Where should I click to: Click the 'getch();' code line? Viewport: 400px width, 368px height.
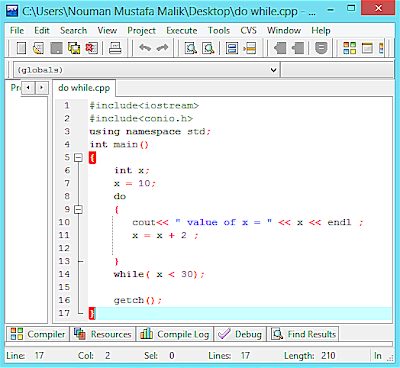138,300
